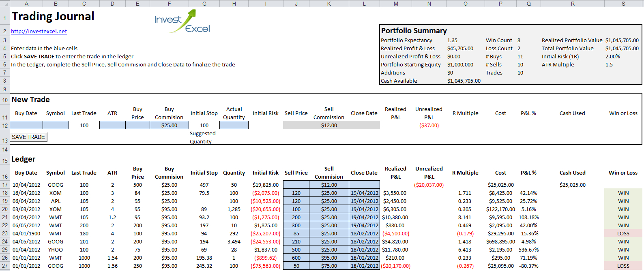
Task: Open the investexcel.net hyperlink
Action: tap(39, 31)
